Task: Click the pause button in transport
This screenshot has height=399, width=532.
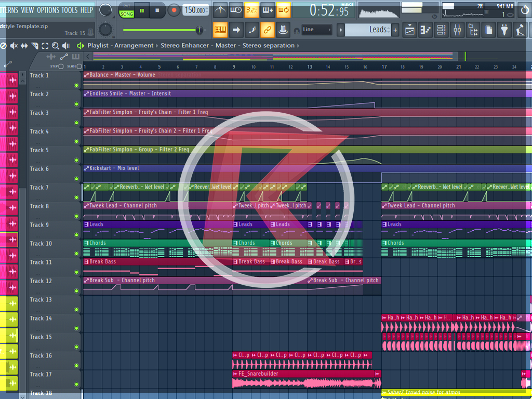Action: point(142,10)
